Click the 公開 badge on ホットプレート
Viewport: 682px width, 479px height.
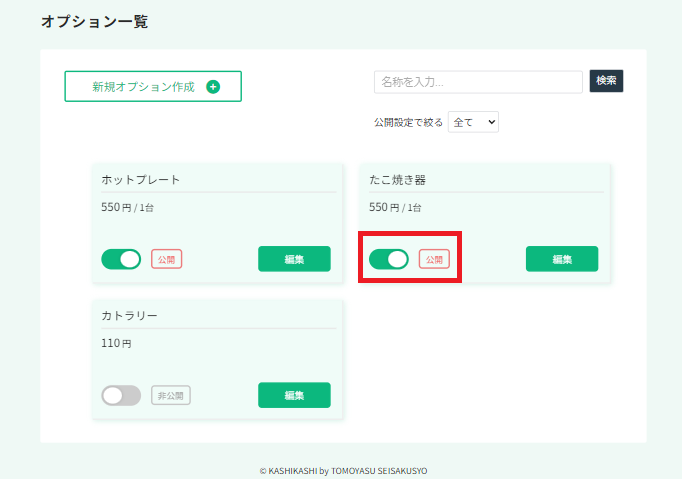[x=167, y=259]
